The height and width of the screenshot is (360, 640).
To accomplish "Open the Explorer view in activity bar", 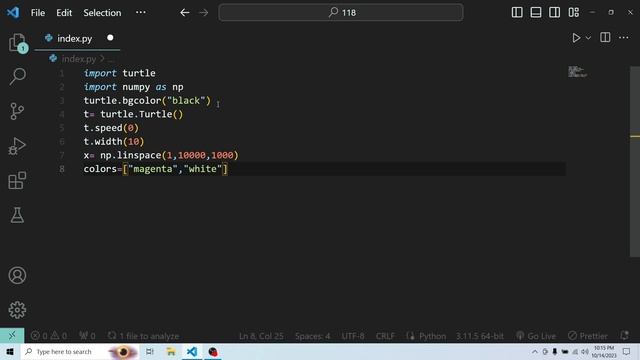I will click(17, 42).
